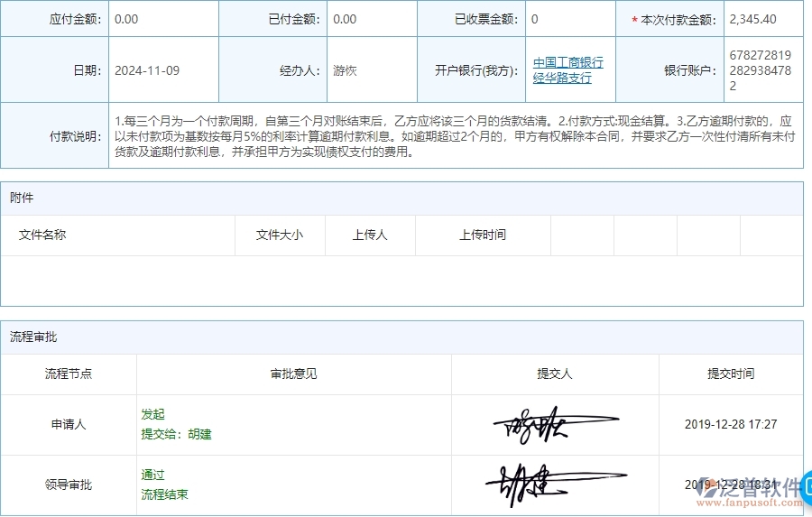
Task: Click the 经办人 value 游恢
Action: (345, 70)
